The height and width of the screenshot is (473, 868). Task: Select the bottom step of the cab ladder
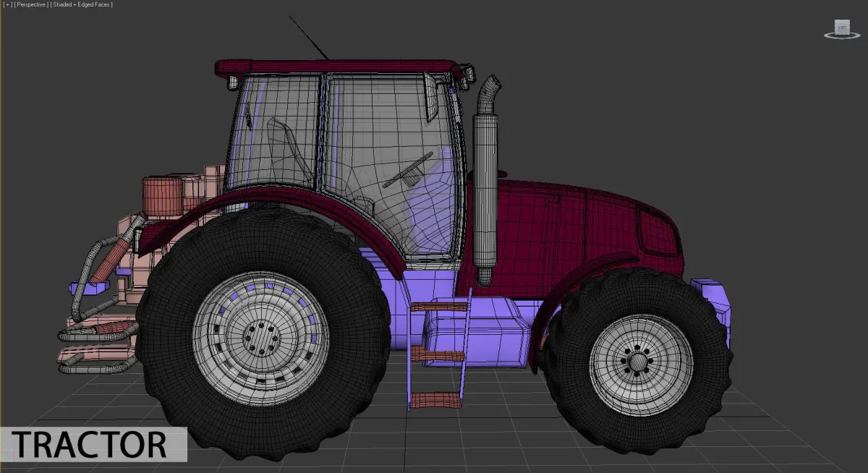pyautogui.click(x=435, y=399)
